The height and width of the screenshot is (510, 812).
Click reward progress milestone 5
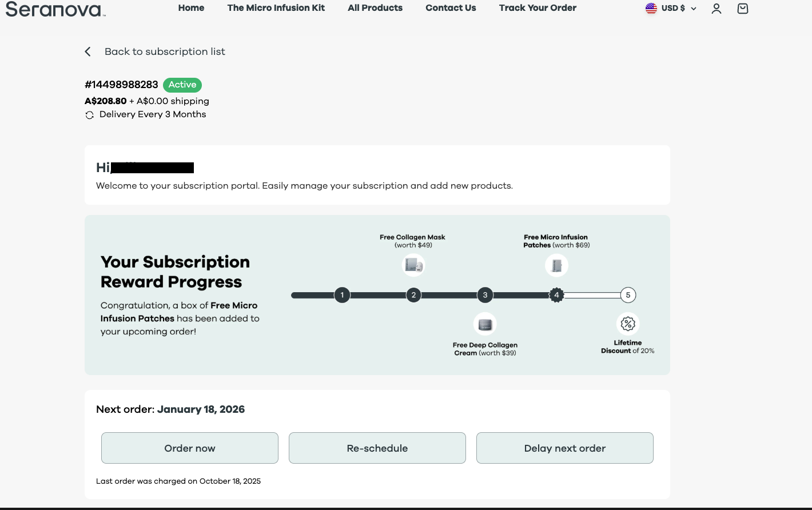(628, 295)
